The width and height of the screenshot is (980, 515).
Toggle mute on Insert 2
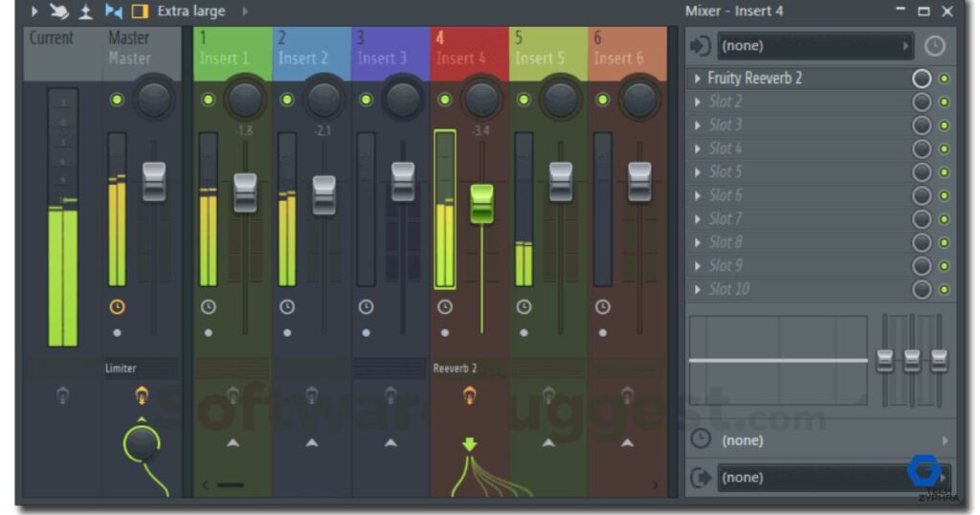click(287, 100)
